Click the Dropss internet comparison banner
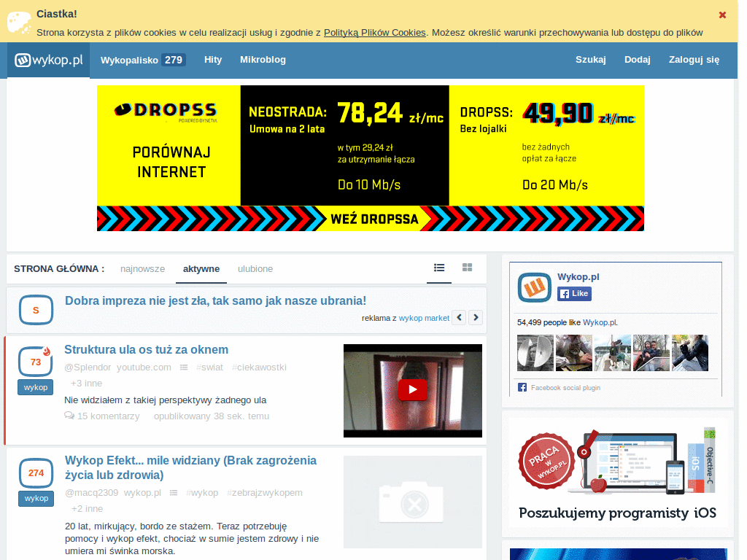747x560 pixels. (x=370, y=158)
